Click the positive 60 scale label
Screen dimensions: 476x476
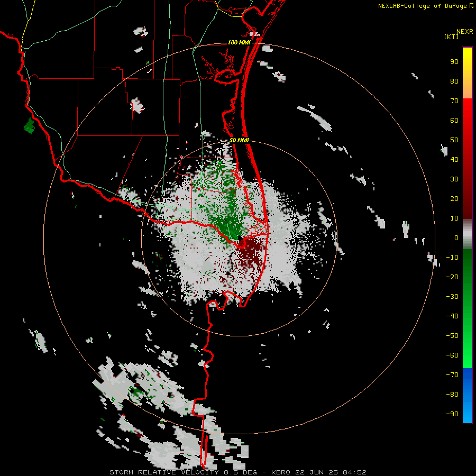click(x=454, y=120)
